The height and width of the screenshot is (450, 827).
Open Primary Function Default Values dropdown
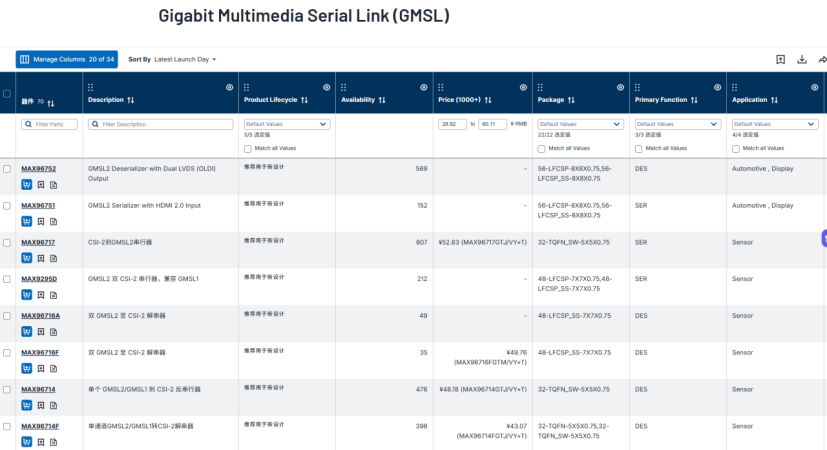(x=678, y=124)
